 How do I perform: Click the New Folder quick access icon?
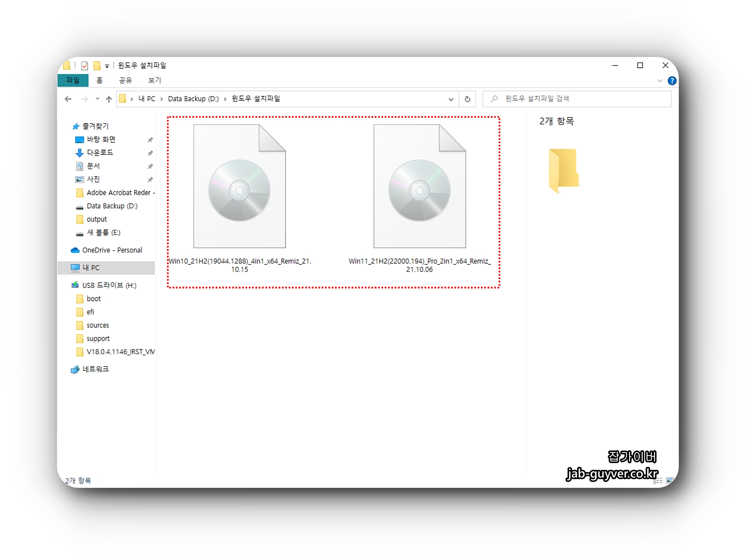[x=97, y=66]
